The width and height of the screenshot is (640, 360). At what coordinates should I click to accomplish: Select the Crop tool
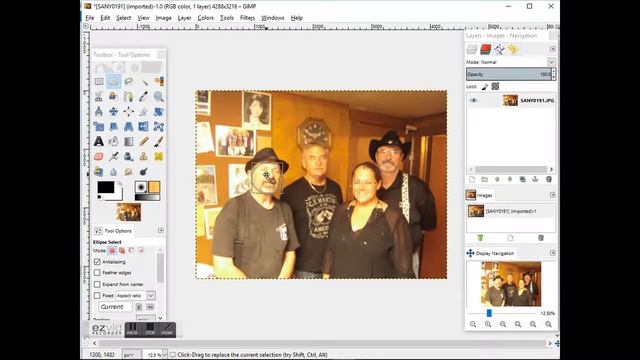point(144,111)
